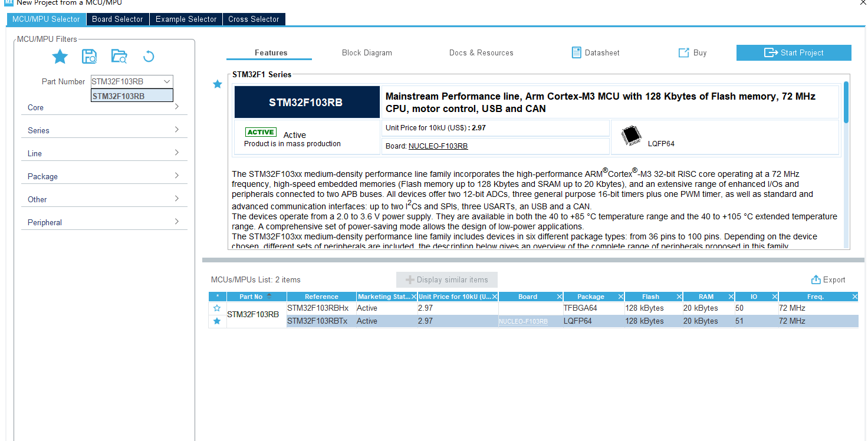Click Display similar items button
868x441 pixels.
(x=447, y=279)
